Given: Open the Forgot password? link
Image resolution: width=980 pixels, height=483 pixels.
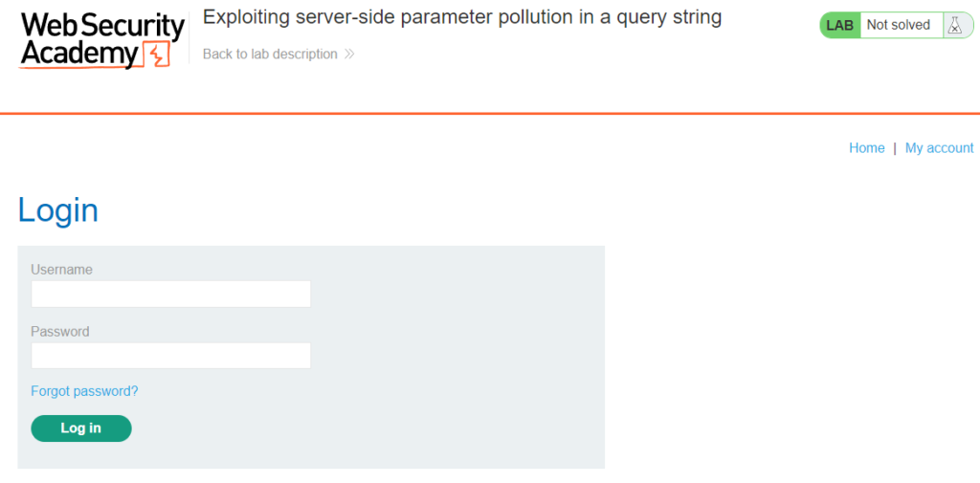Looking at the screenshot, I should click(x=84, y=391).
